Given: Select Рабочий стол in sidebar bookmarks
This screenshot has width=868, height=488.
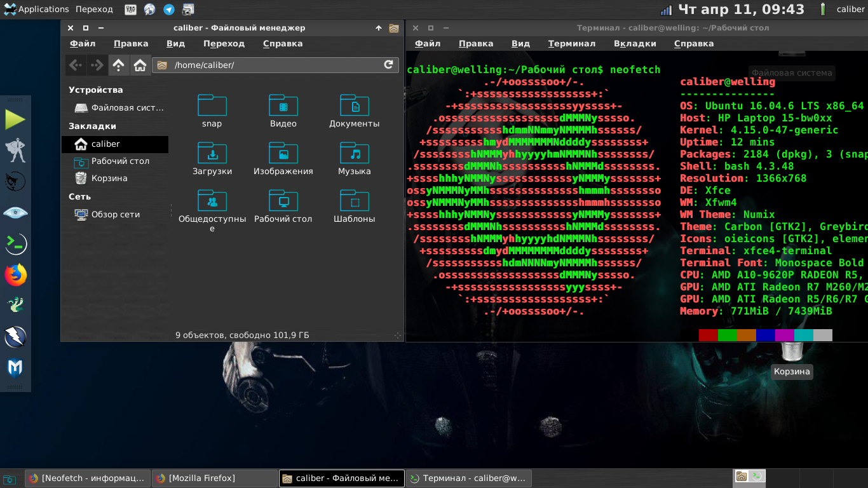Looking at the screenshot, I should [x=119, y=161].
